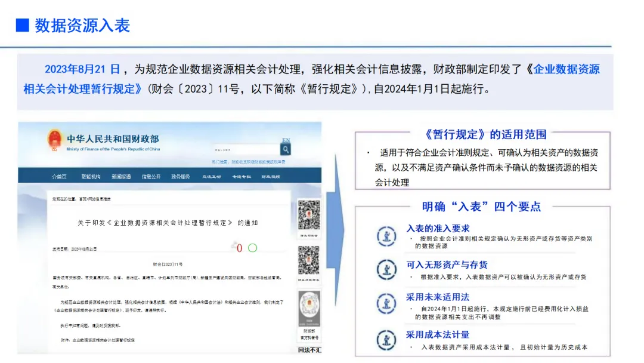Click the 发布日期 2023年08月21日 line

click(75, 249)
